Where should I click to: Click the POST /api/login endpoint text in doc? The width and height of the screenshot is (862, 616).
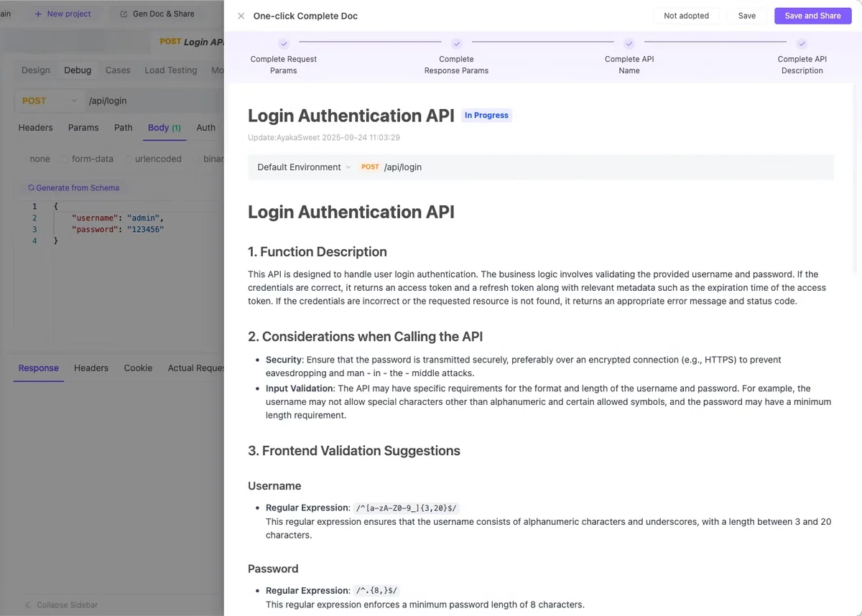tap(391, 167)
